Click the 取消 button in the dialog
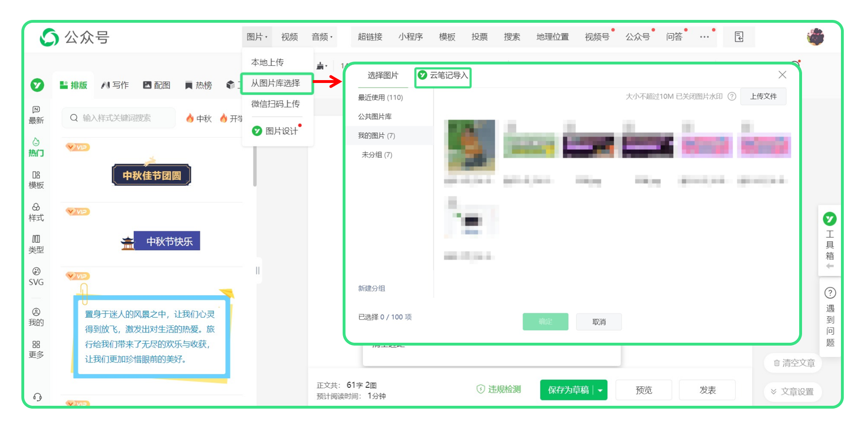The image size is (868, 429). 599,322
